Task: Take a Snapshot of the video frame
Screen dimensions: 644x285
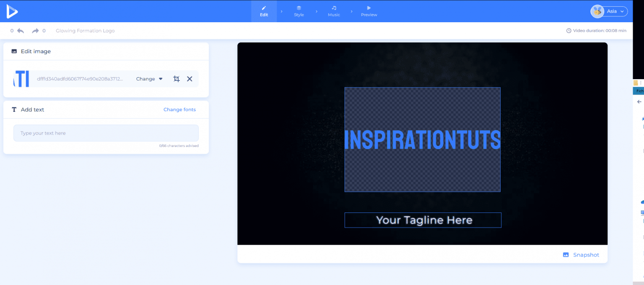Action: [x=581, y=254]
